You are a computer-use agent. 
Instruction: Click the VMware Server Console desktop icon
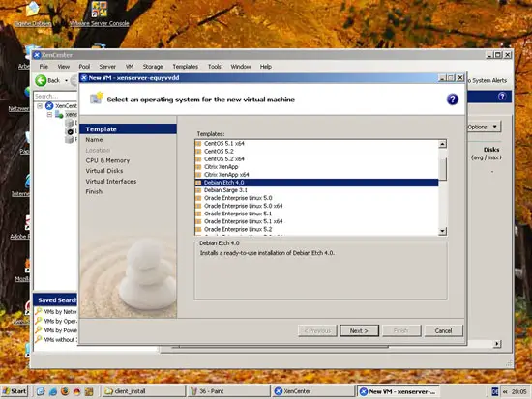(x=100, y=9)
